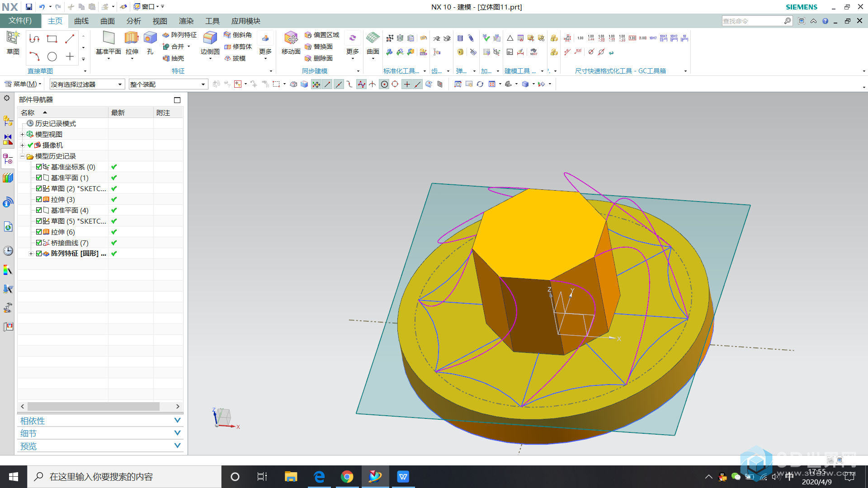Toggle checkbox for 草图 (2)
The height and width of the screenshot is (488, 868).
(39, 188)
